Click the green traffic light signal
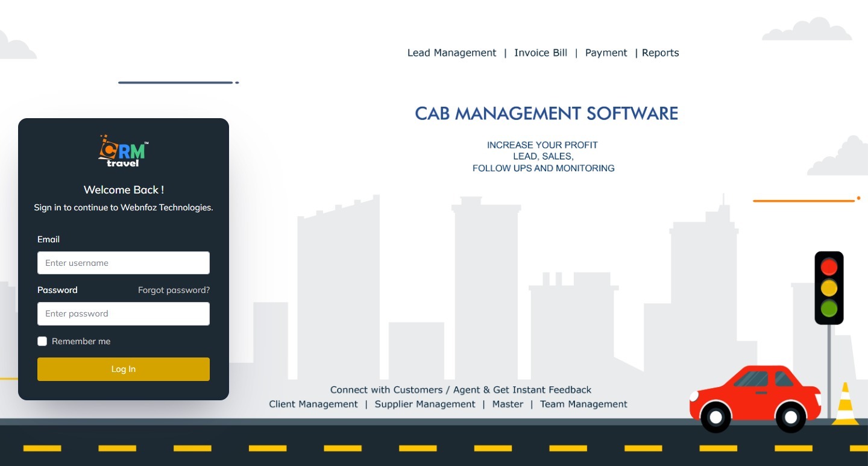Screen dimensions: 868x466 (829, 309)
